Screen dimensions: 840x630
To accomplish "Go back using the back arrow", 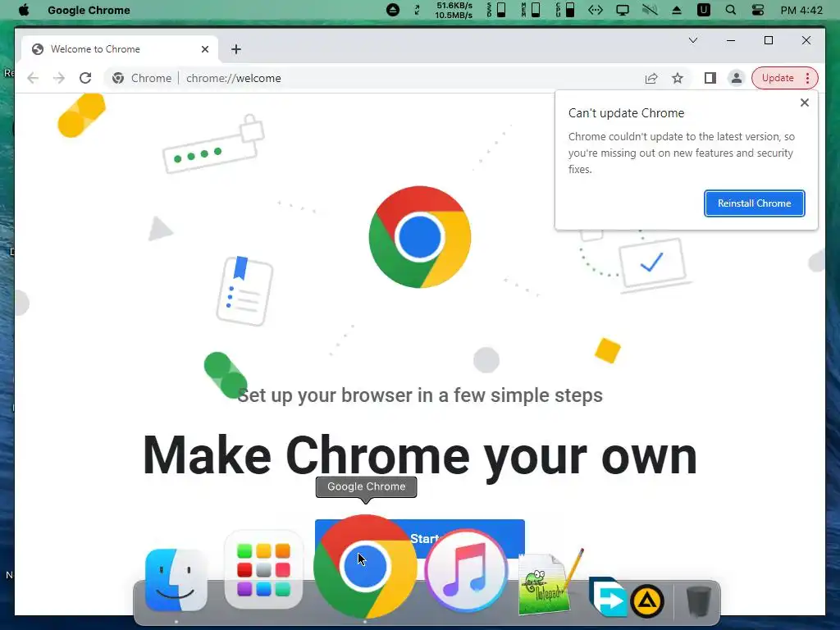I will pos(33,78).
